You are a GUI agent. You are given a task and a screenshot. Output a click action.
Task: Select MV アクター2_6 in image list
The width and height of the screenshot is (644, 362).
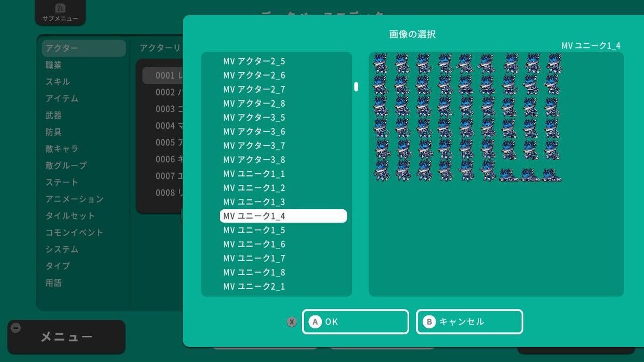pos(283,75)
